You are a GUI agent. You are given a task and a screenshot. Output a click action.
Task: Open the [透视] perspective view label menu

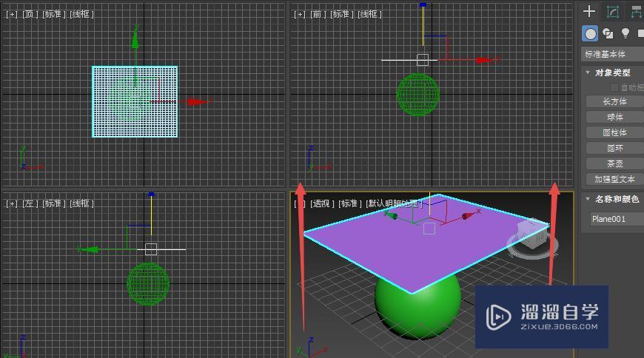pyautogui.click(x=322, y=203)
